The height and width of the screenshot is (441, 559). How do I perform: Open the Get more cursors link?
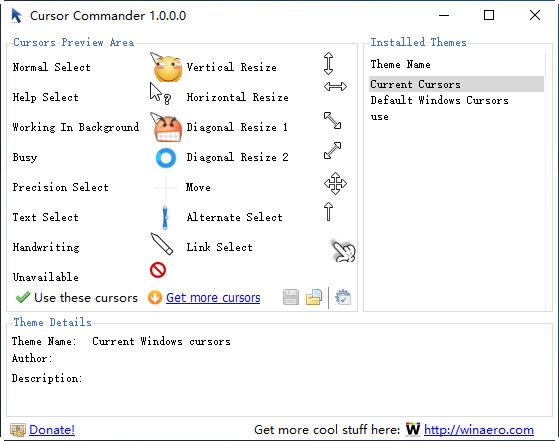point(213,298)
